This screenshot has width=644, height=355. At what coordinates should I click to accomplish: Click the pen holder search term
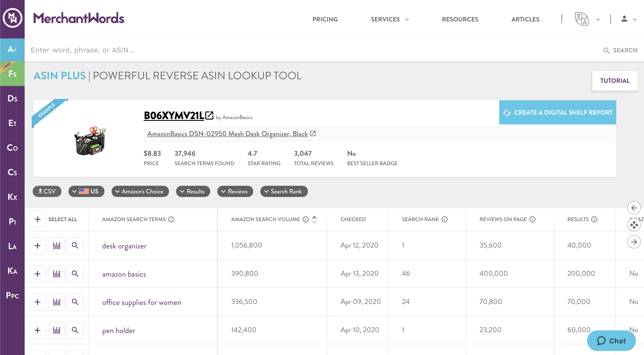click(x=119, y=331)
